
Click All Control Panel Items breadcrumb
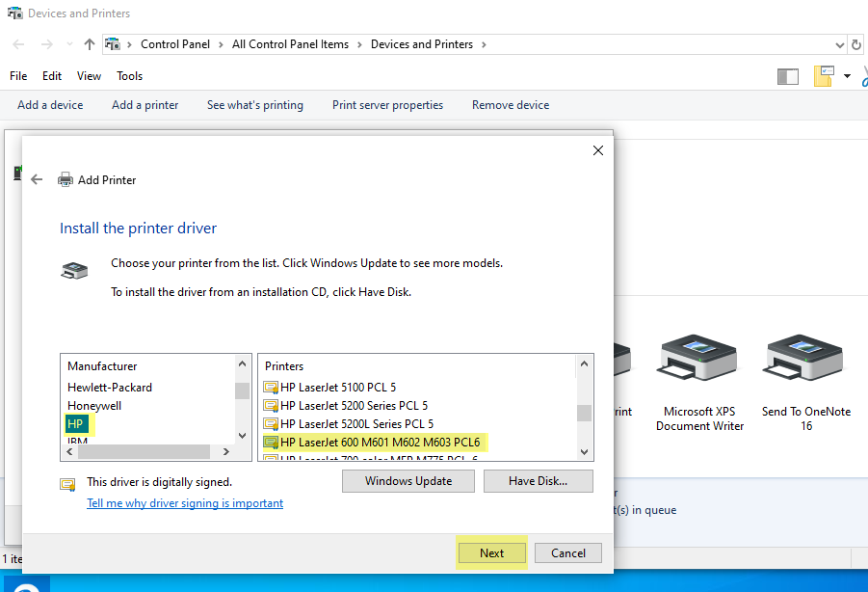click(x=290, y=44)
